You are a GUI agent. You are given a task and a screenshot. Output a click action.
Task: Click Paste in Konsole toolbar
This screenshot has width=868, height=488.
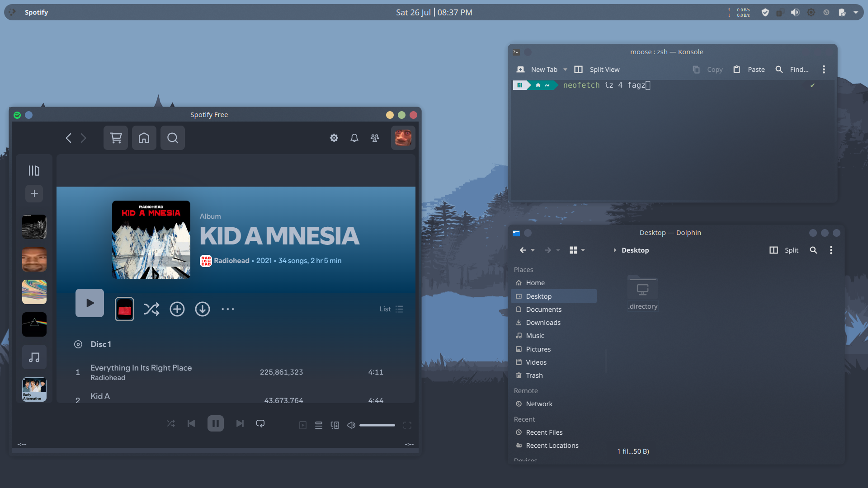[x=749, y=70]
